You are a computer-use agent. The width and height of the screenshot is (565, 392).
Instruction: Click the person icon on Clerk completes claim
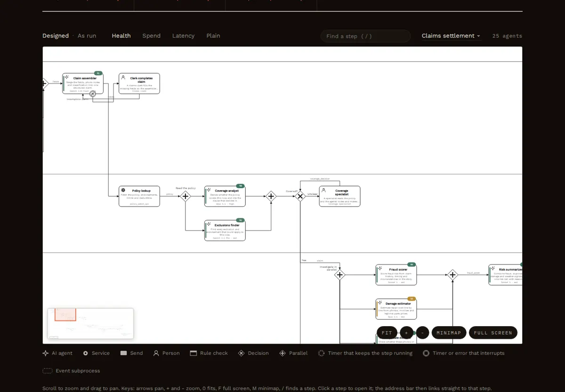tap(123, 77)
